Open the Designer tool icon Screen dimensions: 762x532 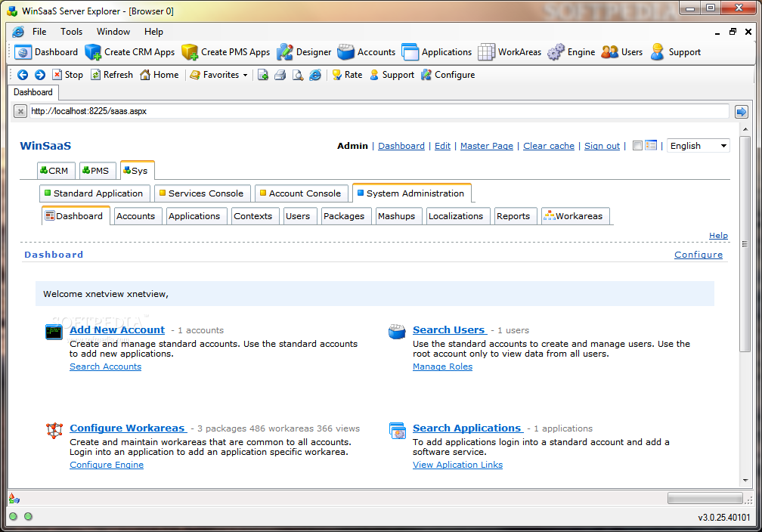(284, 52)
